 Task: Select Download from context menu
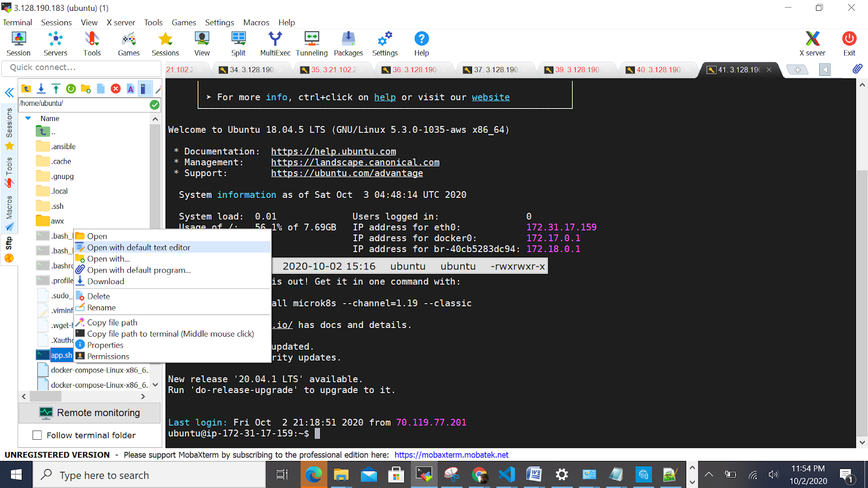tap(173, 281)
